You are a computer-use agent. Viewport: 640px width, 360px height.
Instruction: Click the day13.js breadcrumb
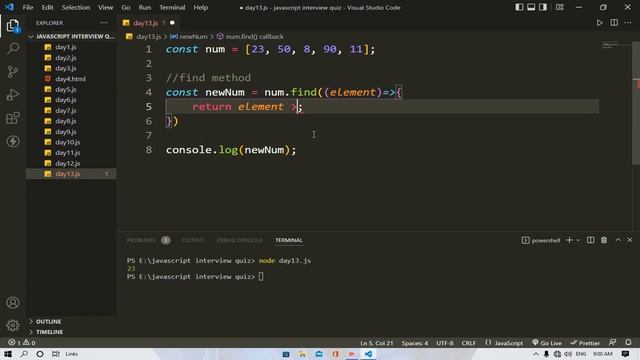(x=144, y=36)
